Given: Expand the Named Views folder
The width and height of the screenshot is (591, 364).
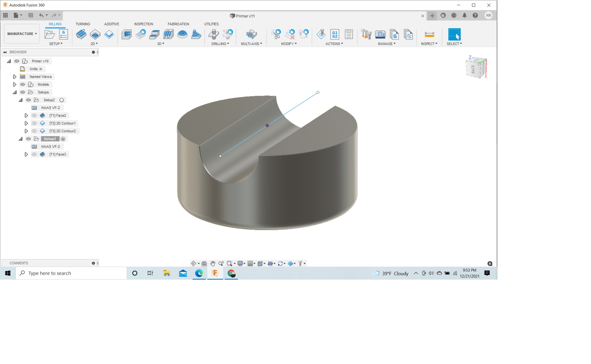Looking at the screenshot, I should tap(15, 77).
